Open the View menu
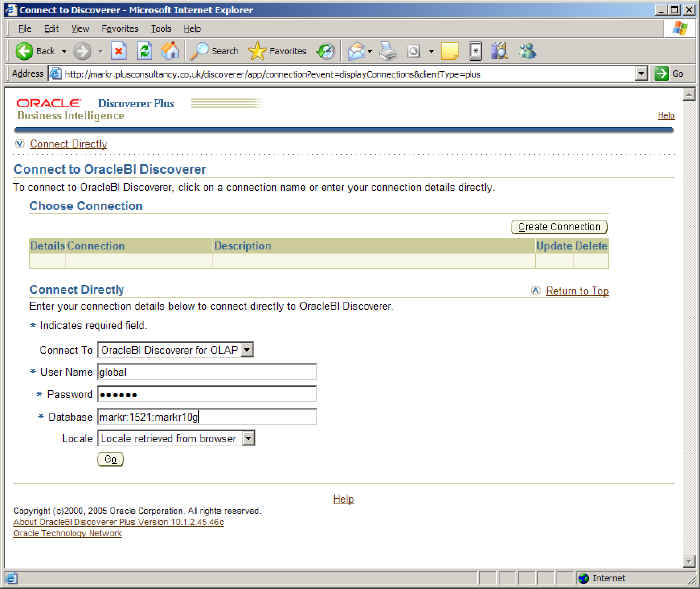The image size is (700, 589). click(x=80, y=29)
